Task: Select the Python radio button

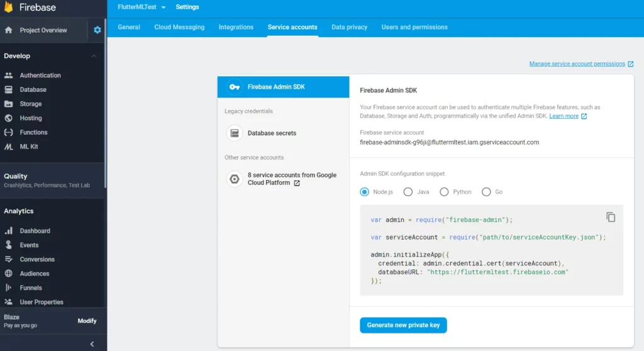Action: point(444,192)
